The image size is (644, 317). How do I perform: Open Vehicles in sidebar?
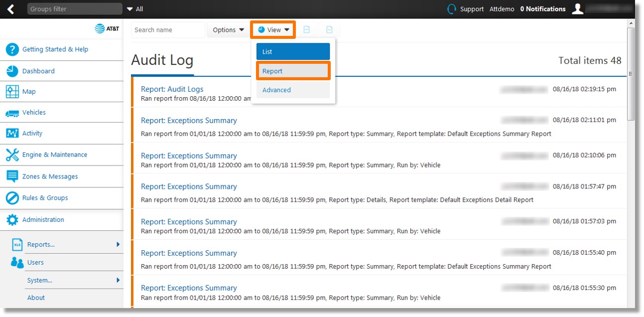click(34, 113)
